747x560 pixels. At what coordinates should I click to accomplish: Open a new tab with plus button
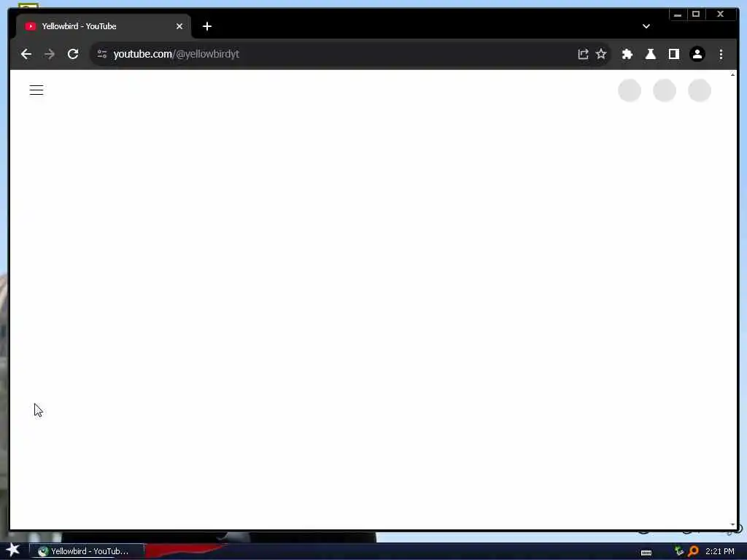(x=206, y=26)
